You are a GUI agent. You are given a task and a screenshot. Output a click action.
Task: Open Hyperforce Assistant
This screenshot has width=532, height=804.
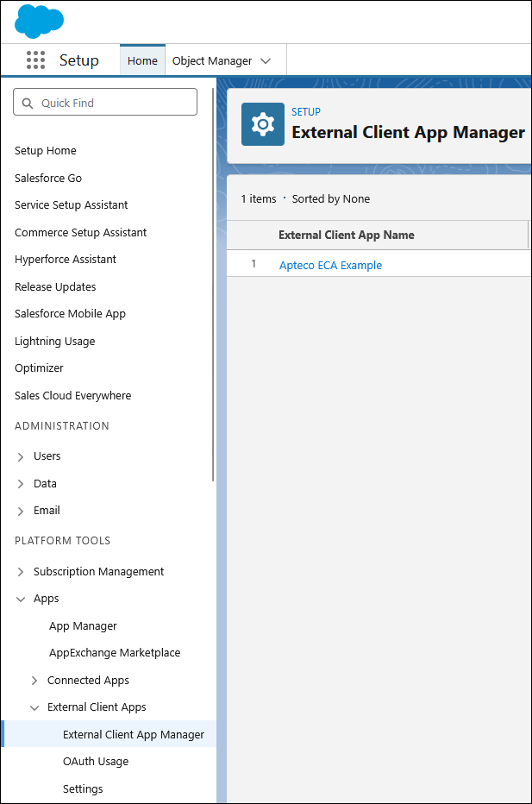click(x=66, y=260)
